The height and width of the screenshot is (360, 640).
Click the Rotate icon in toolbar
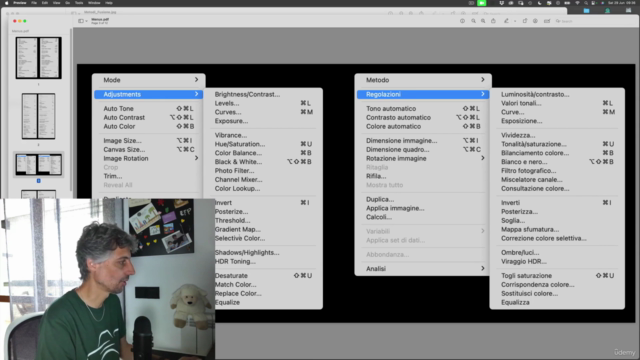[525, 21]
